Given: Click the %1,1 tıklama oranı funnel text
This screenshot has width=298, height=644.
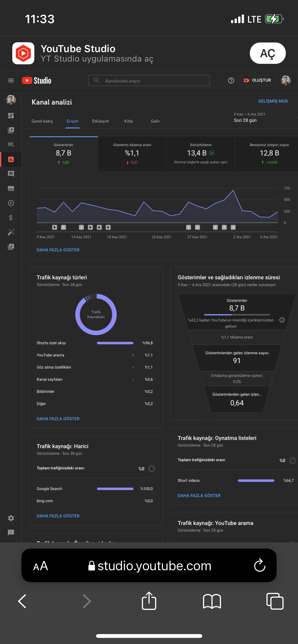Looking at the screenshot, I should coord(237,337).
